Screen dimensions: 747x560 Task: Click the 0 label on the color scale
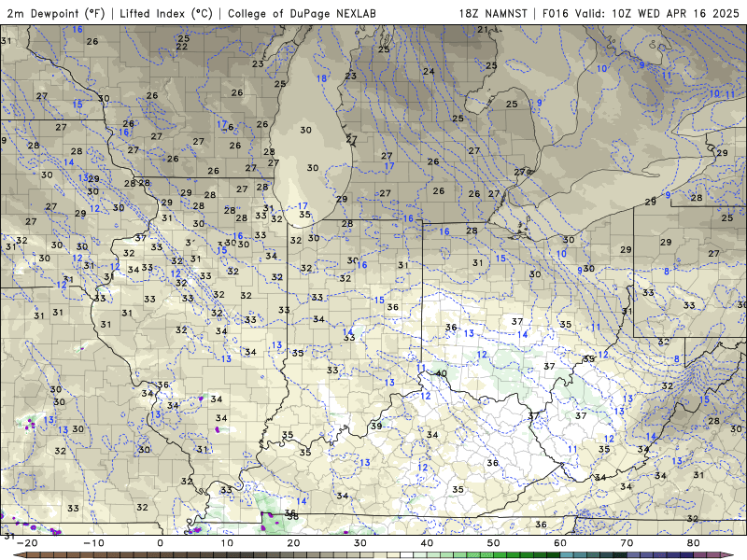pos(160,543)
